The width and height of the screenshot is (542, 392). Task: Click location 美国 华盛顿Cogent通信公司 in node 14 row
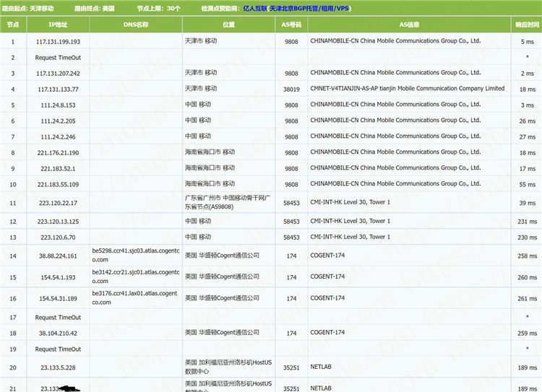[222, 256]
